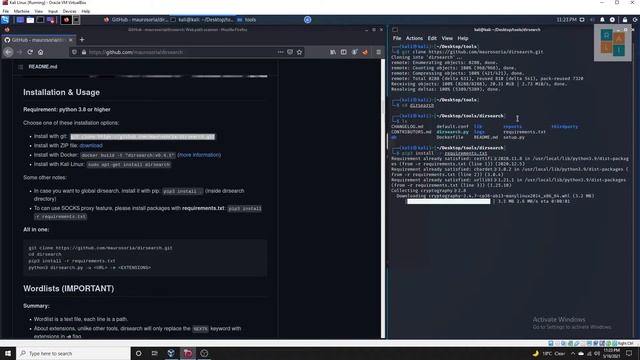Open Windows Task View

tap(155, 353)
